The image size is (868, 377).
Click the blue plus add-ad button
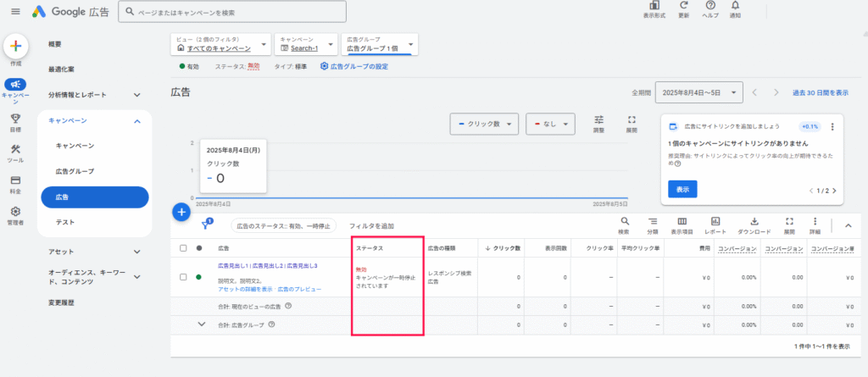point(181,212)
